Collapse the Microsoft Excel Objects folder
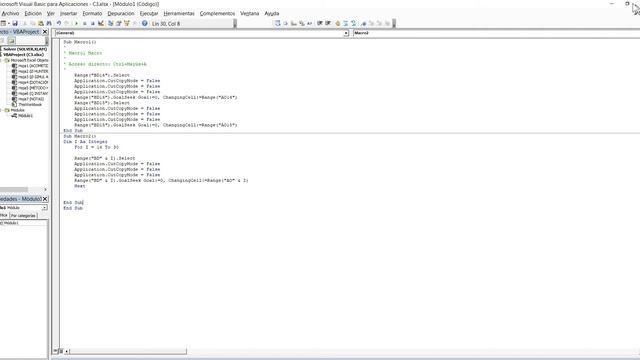 [1, 60]
